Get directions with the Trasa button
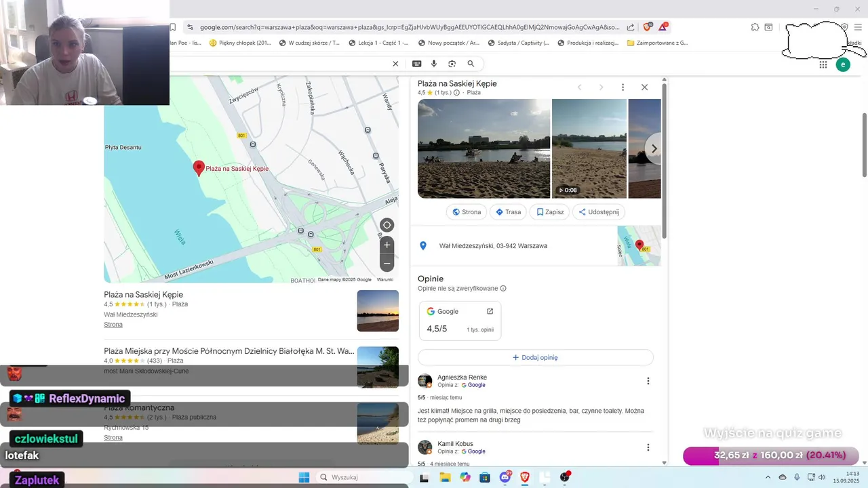 [x=508, y=212]
